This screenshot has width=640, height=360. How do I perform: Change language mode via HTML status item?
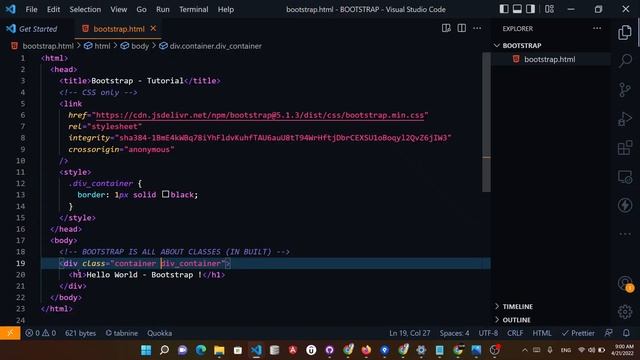click(x=542, y=333)
